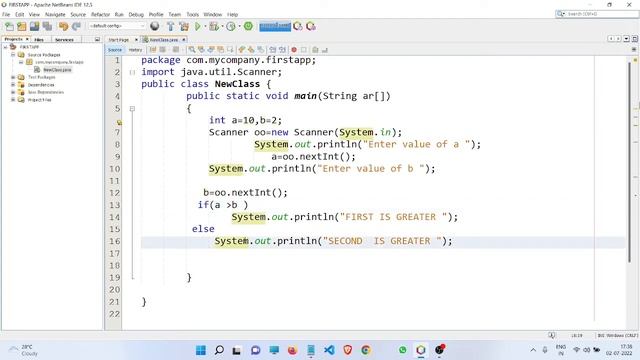Click the Save All toolbar icon
The width and height of the screenshot is (640, 360).
point(47,27)
